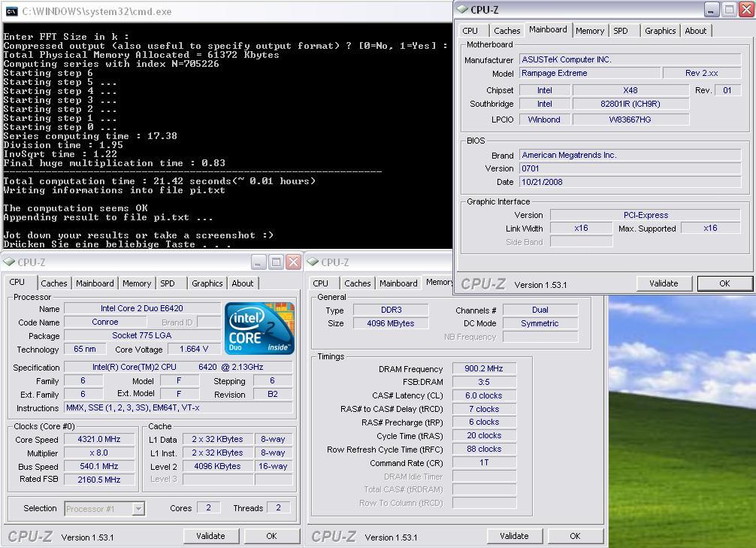The width and height of the screenshot is (756, 548).
Task: Click the DRAM Frequency value 900.2 MHz
Action: point(484,368)
